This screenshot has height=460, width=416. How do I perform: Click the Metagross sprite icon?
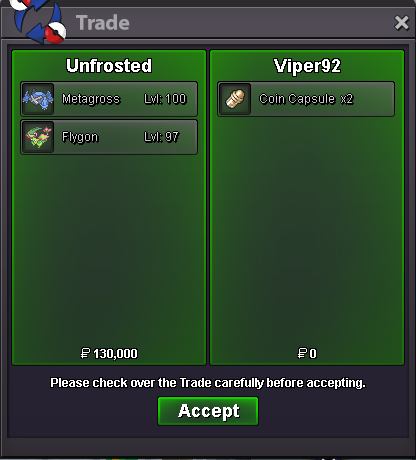pos(38,99)
